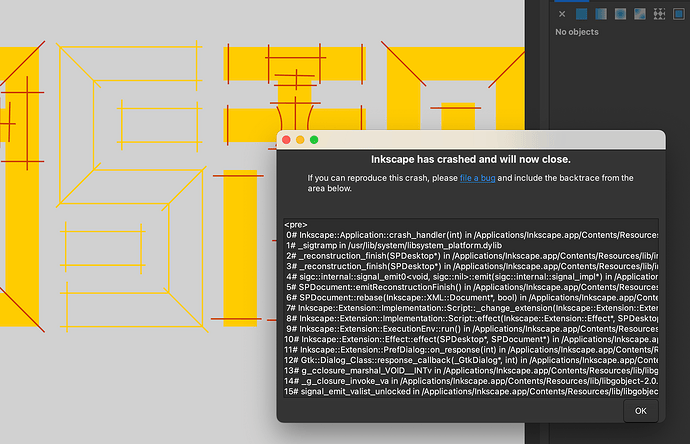Screen dimensions: 690x444
Task: Choose the Mesh gradient fill icon
Action: pos(640,14)
